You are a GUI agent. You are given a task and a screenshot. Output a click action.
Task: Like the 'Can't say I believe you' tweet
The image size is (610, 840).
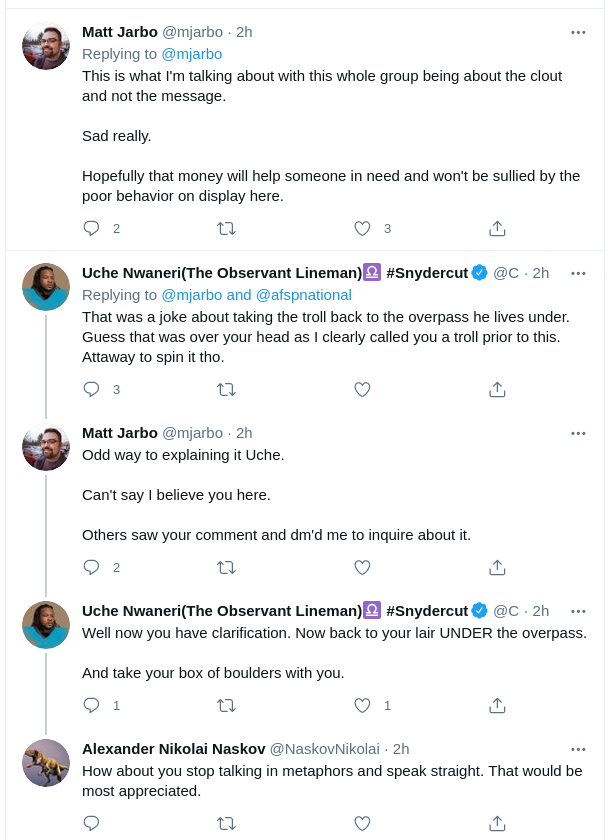(x=363, y=567)
